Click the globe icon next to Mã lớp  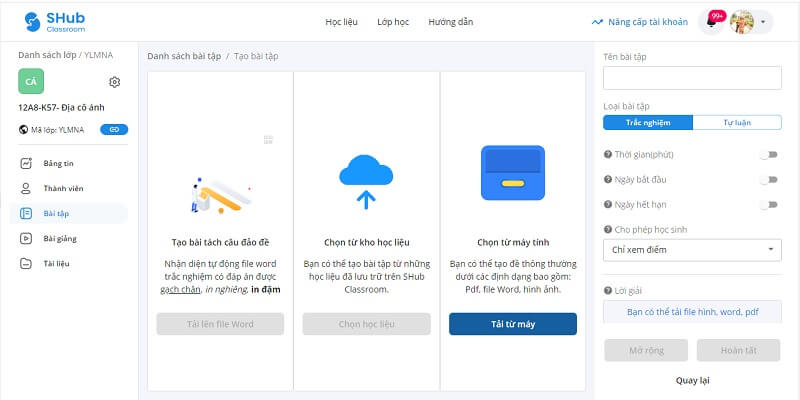23,130
